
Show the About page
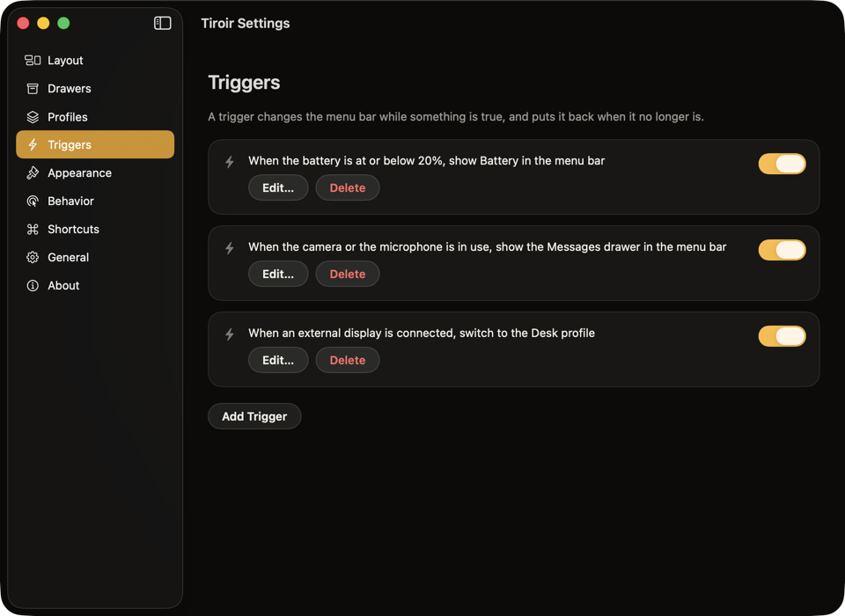pyautogui.click(x=95, y=286)
